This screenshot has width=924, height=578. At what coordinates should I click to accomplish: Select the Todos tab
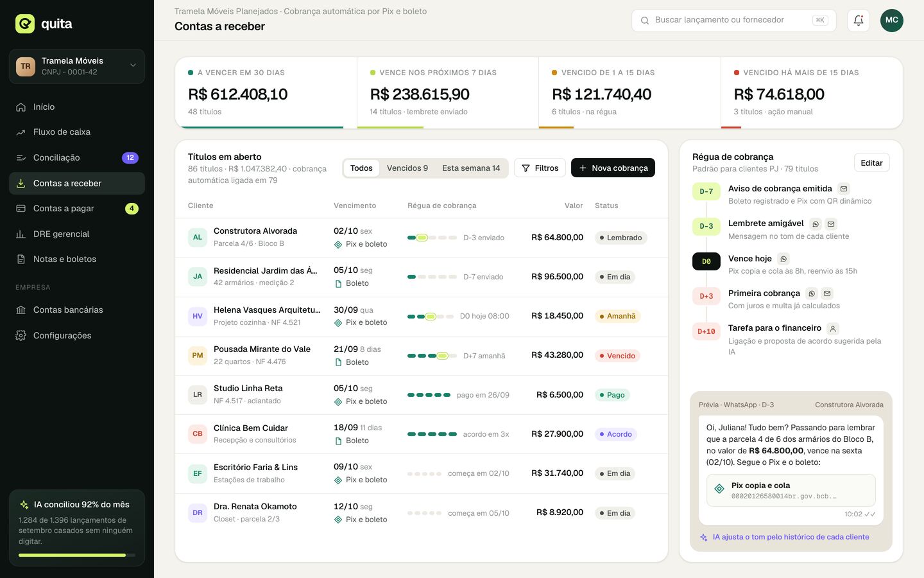361,168
